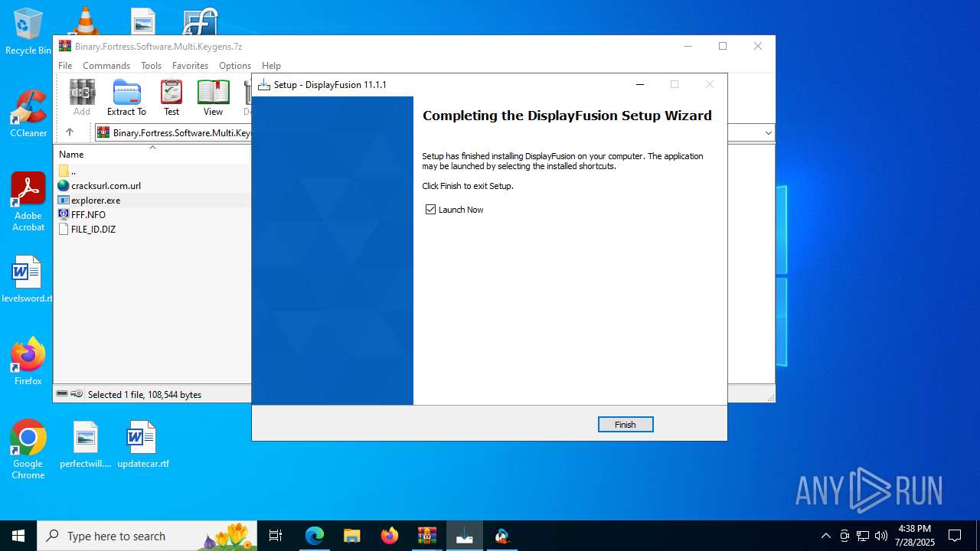
Task: Open Task View on the taskbar
Action: tap(276, 536)
